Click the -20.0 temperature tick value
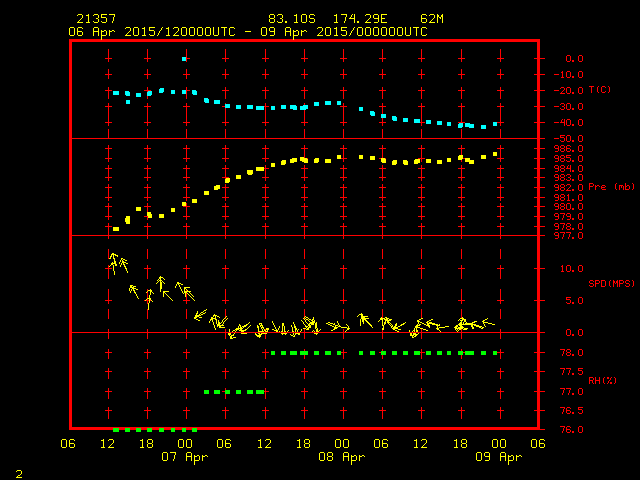640x480 pixels. (x=569, y=91)
